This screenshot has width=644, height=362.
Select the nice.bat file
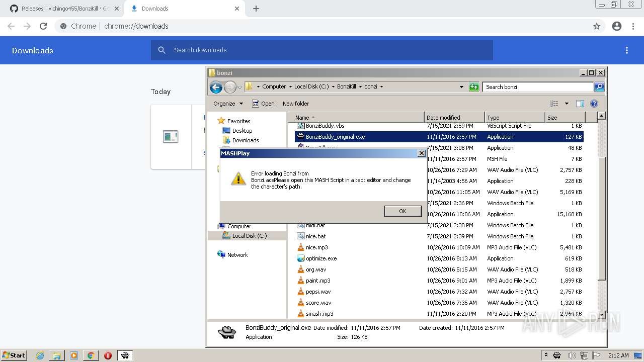coord(315,236)
